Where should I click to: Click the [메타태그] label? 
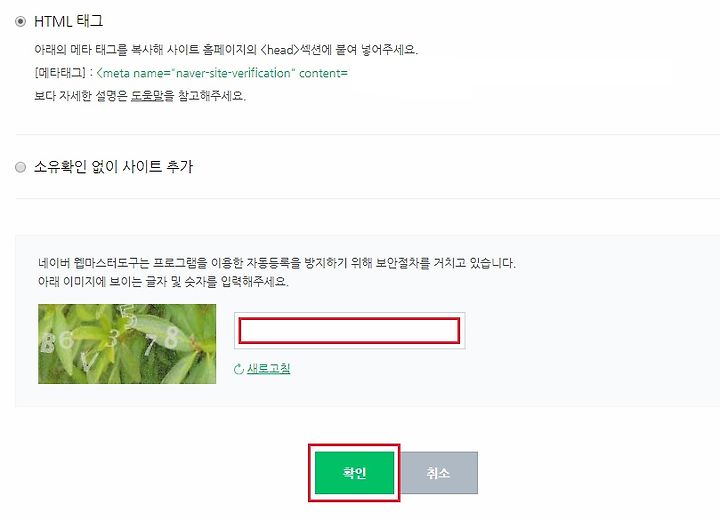[60, 73]
